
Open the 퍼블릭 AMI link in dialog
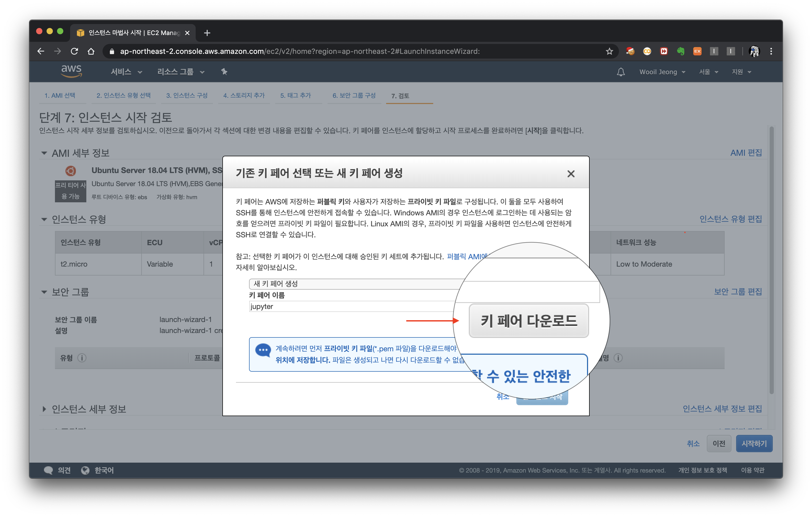pyautogui.click(x=467, y=256)
